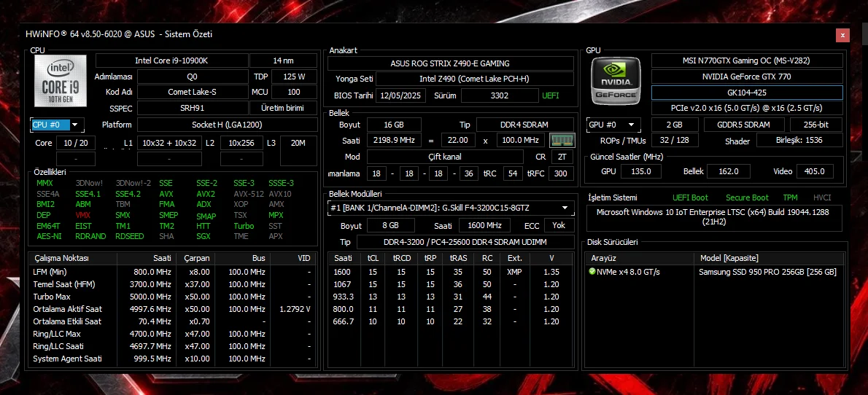Click the Ortalama Aktif Saat row
Image resolution: width=868 pixels, height=395 pixels.
coord(173,309)
